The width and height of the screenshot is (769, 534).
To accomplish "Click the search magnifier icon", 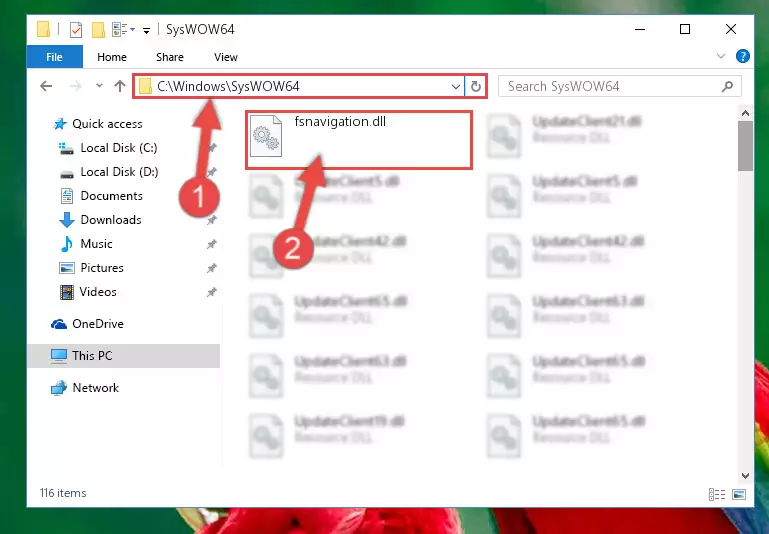I will 727,86.
